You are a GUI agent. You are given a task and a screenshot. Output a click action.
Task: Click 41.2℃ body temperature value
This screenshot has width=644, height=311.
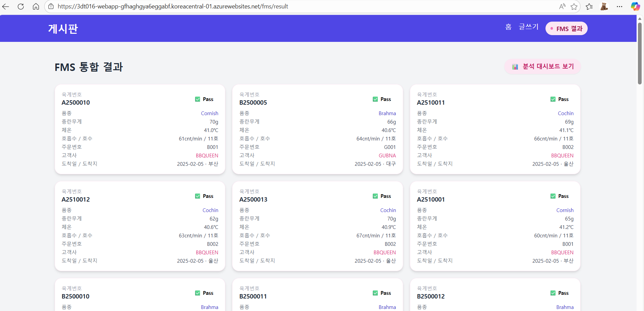pos(566,227)
